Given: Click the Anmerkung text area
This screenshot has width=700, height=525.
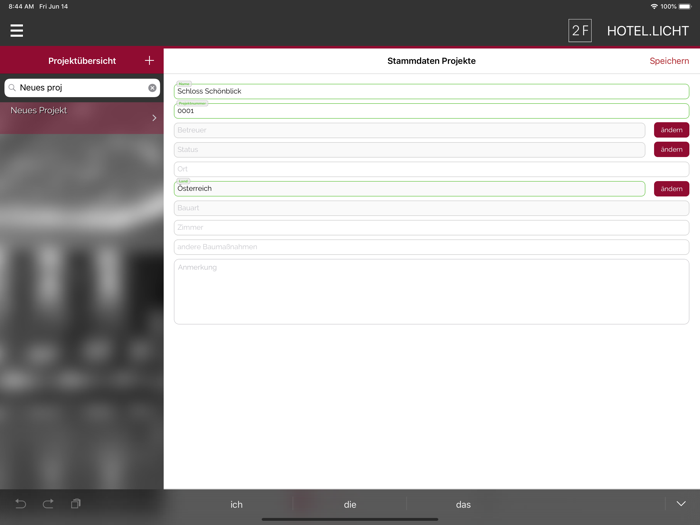Looking at the screenshot, I should point(431,292).
